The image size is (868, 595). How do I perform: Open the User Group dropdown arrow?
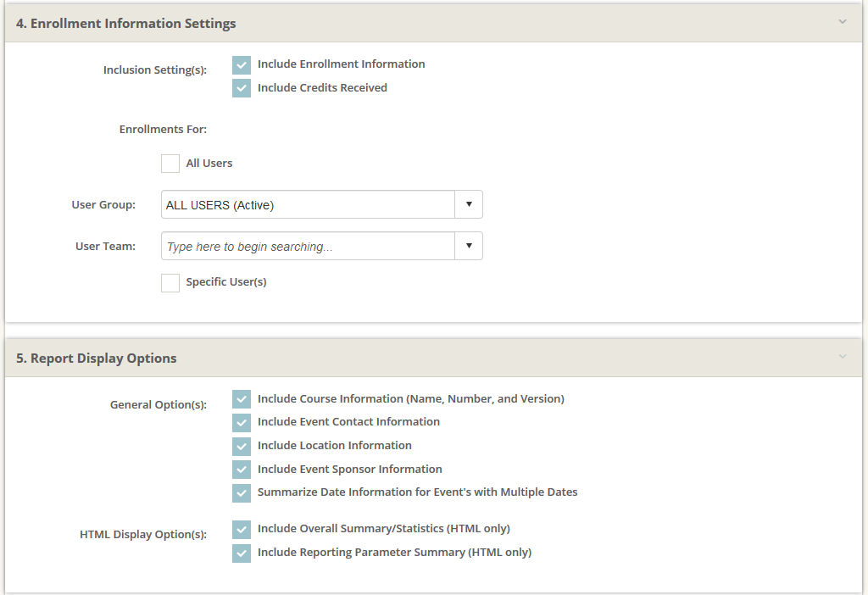pos(469,204)
